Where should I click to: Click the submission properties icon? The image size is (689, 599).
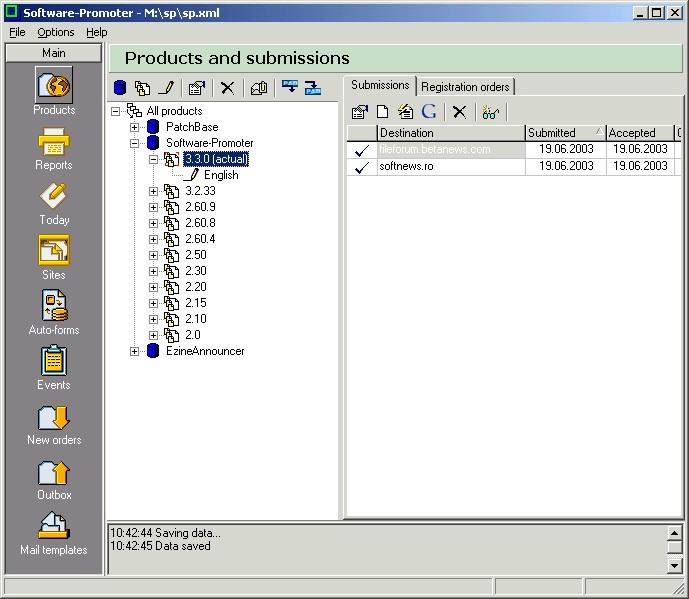pyautogui.click(x=360, y=112)
